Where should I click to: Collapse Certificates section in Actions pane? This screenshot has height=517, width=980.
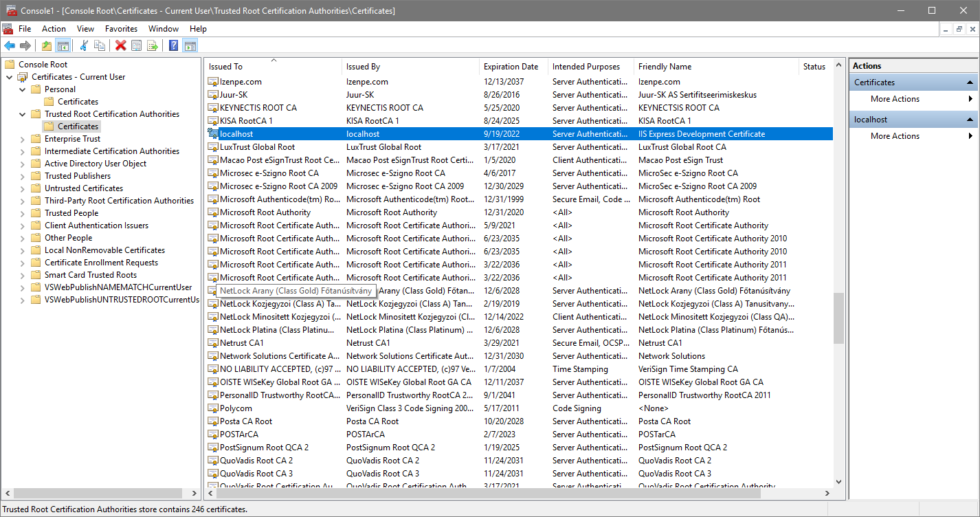(x=970, y=82)
